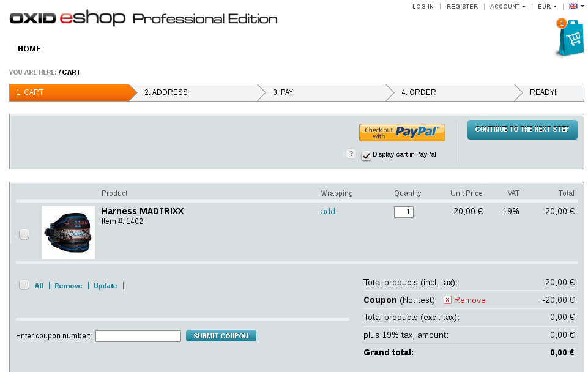This screenshot has width=588, height=372.
Task: Open the Harness MADTRIXX product thumbnail
Action: pos(68,232)
